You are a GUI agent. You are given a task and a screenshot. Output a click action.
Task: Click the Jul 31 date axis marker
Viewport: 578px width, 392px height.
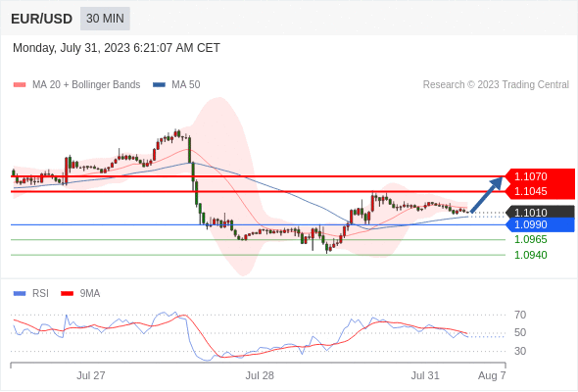[x=425, y=375]
